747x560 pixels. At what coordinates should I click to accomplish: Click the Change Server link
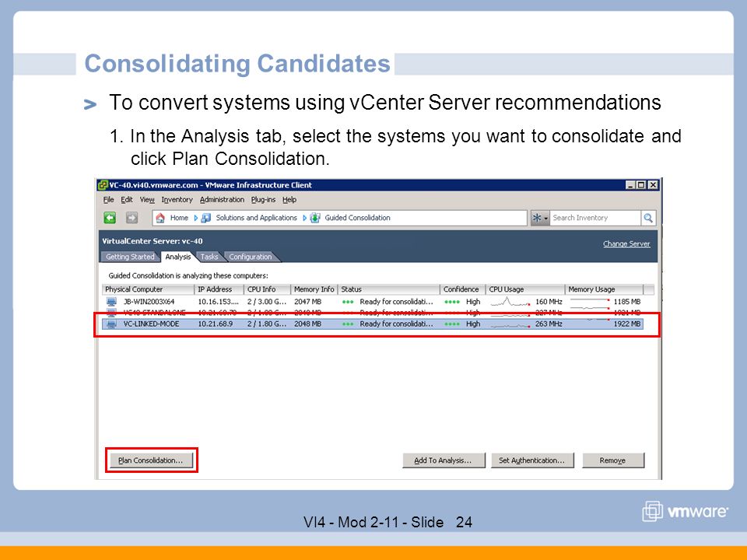tap(626, 243)
